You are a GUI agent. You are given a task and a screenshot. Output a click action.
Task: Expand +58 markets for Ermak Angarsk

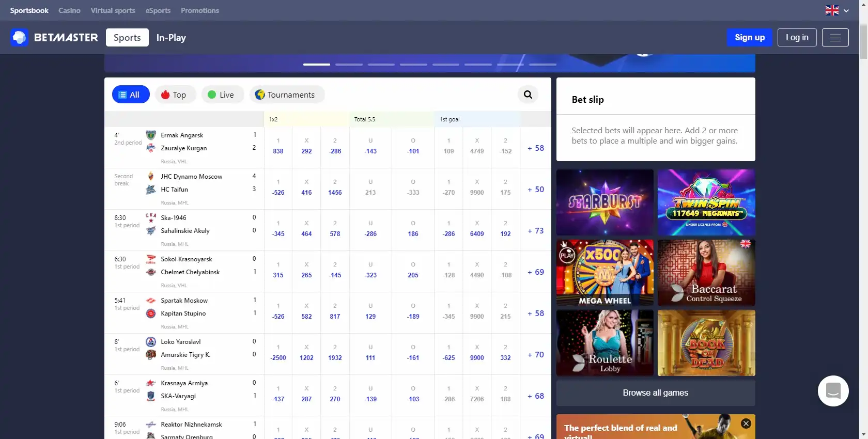(x=536, y=148)
